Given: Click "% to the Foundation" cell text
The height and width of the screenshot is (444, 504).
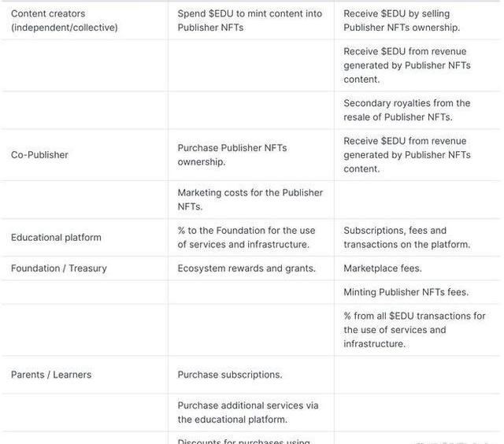Looking at the screenshot, I should coord(246,238).
